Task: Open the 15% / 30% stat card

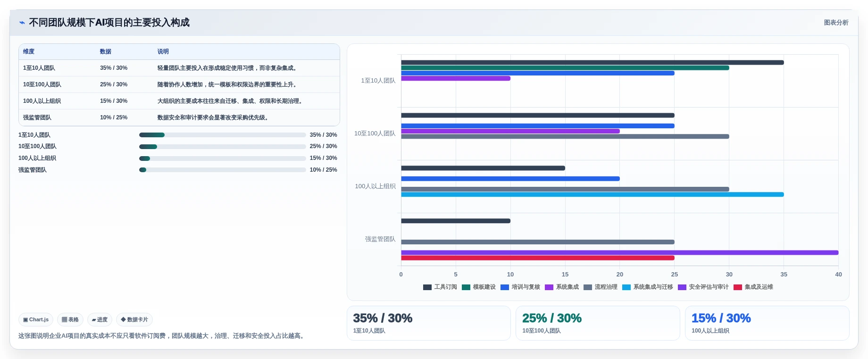Action: (767, 323)
